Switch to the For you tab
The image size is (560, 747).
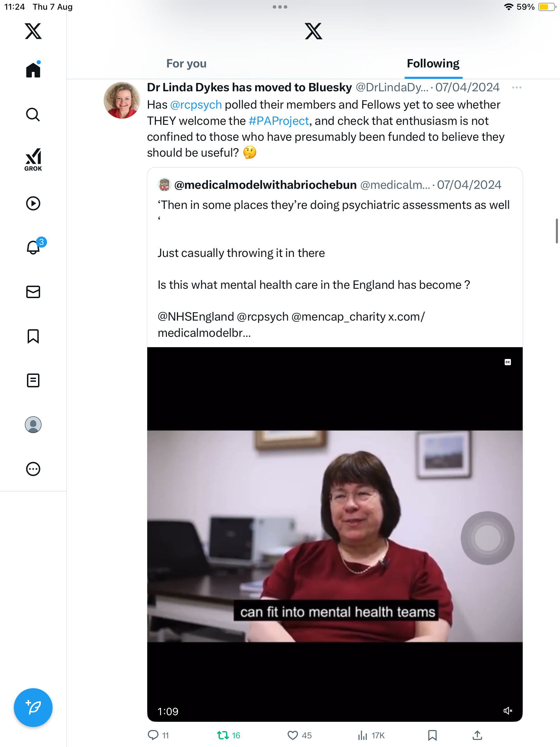coord(186,64)
